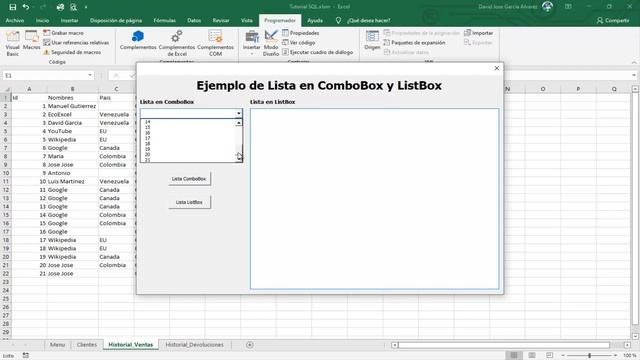This screenshot has height=360, width=640.
Task: Select cell containing YouTube
Action: click(x=72, y=131)
